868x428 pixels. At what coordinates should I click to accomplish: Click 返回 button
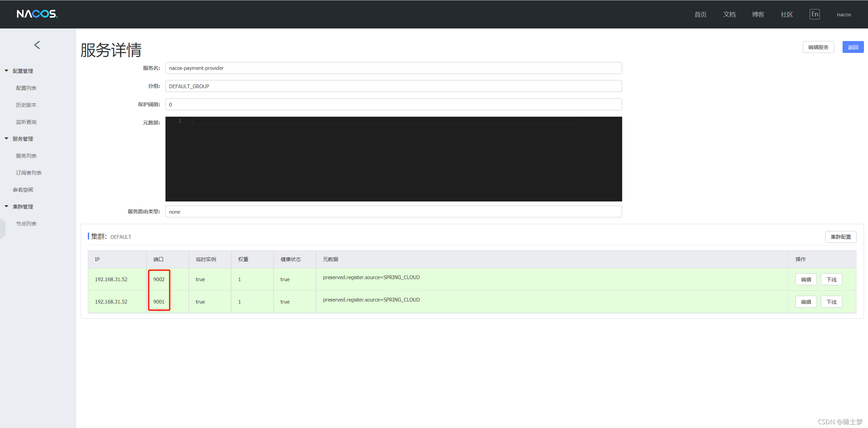853,47
